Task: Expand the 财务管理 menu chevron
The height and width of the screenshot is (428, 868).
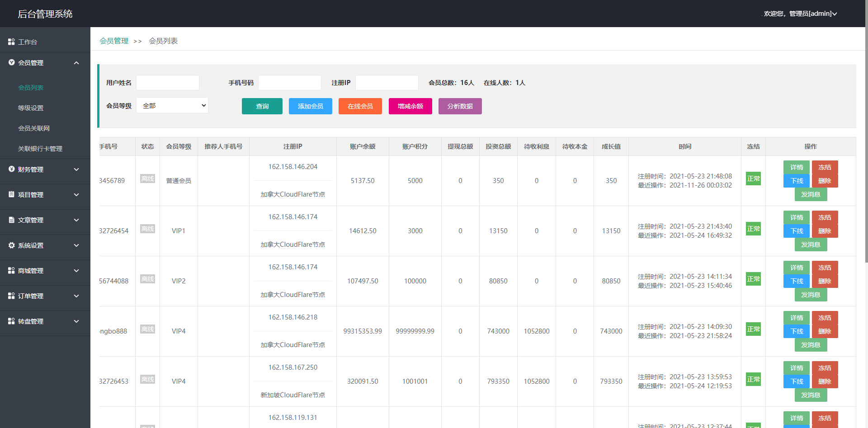Action: click(76, 169)
